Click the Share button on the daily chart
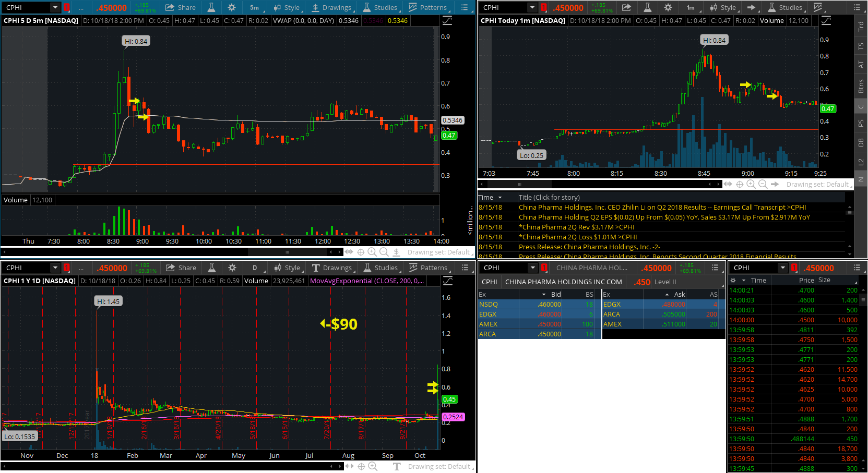868x473 pixels. point(181,268)
